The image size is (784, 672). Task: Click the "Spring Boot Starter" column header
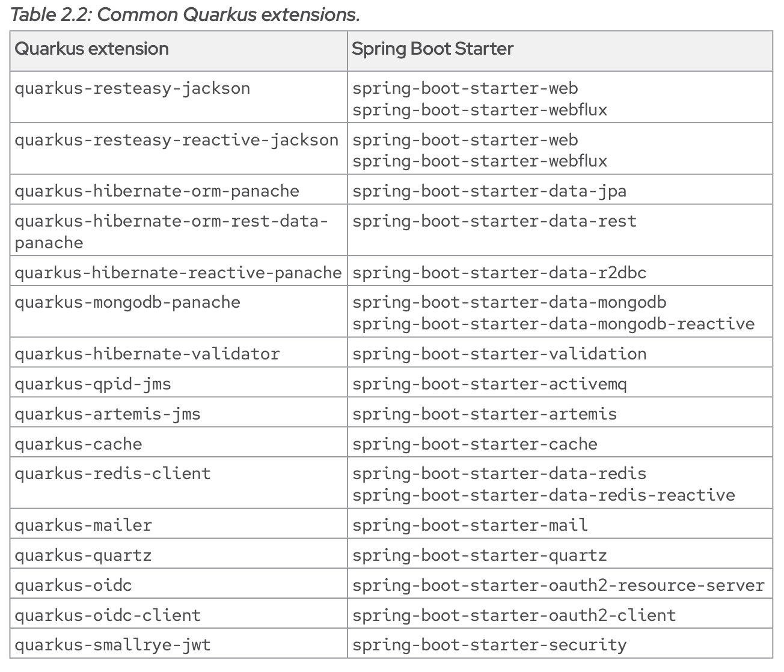coord(432,49)
